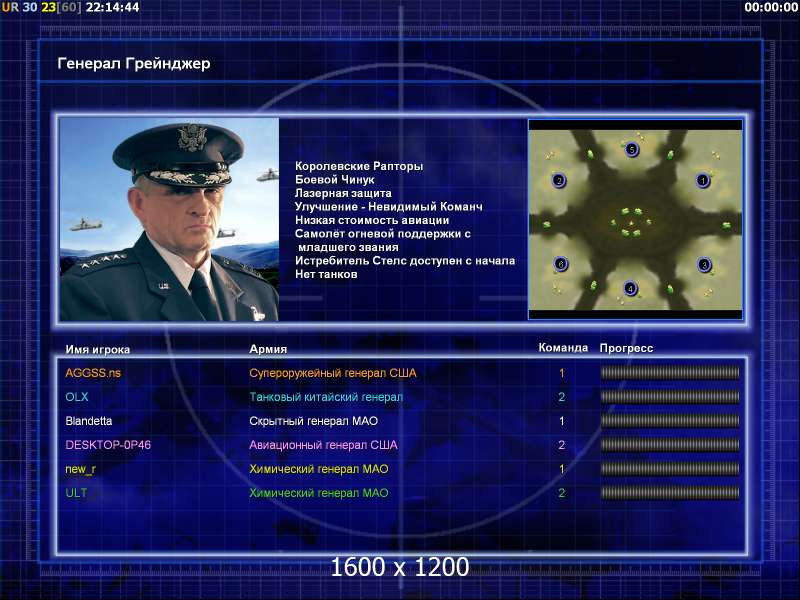Click army 'Танковый китайский генерал'
The width and height of the screenshot is (800, 600).
pyautogui.click(x=326, y=397)
